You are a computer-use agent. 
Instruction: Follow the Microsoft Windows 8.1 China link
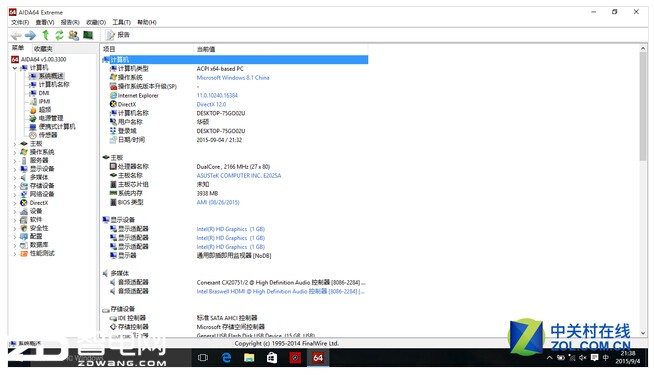233,78
